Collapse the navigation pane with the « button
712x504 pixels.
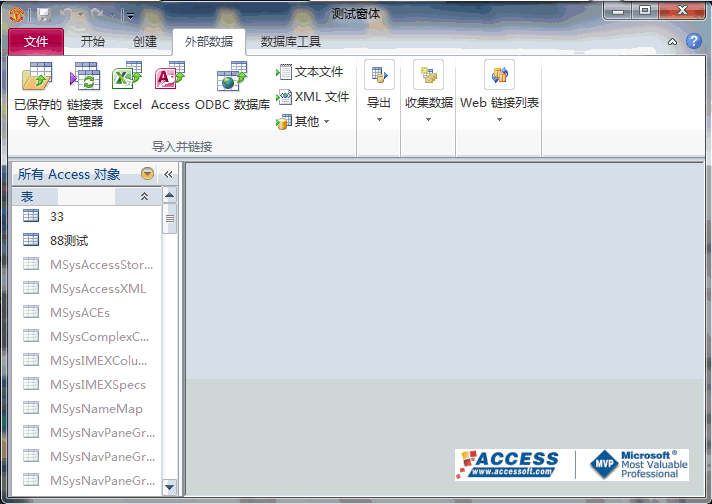point(168,174)
